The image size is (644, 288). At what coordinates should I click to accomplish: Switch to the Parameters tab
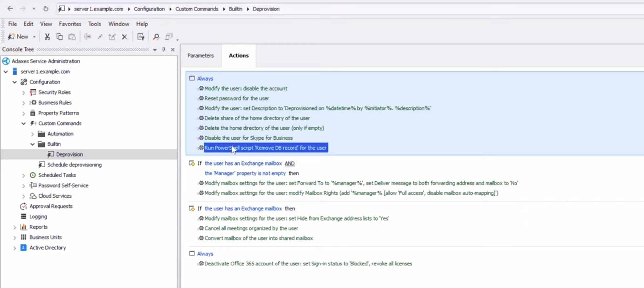(201, 55)
